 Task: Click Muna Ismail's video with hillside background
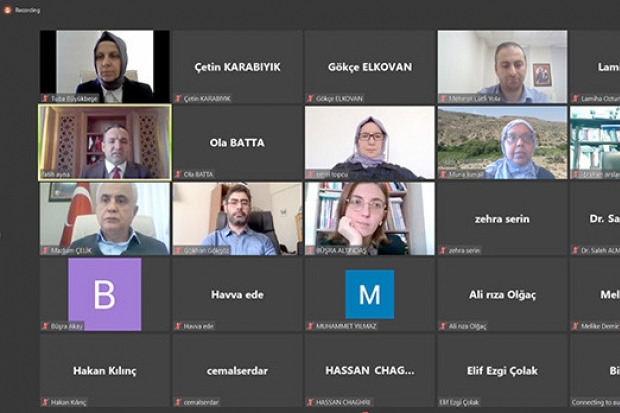[x=502, y=142]
